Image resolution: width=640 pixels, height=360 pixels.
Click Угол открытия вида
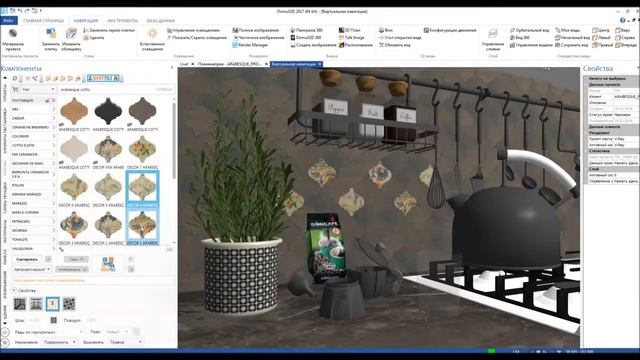[400, 38]
